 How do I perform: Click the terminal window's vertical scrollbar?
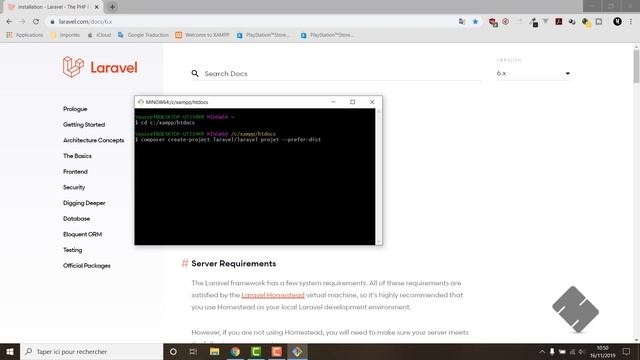(379, 176)
